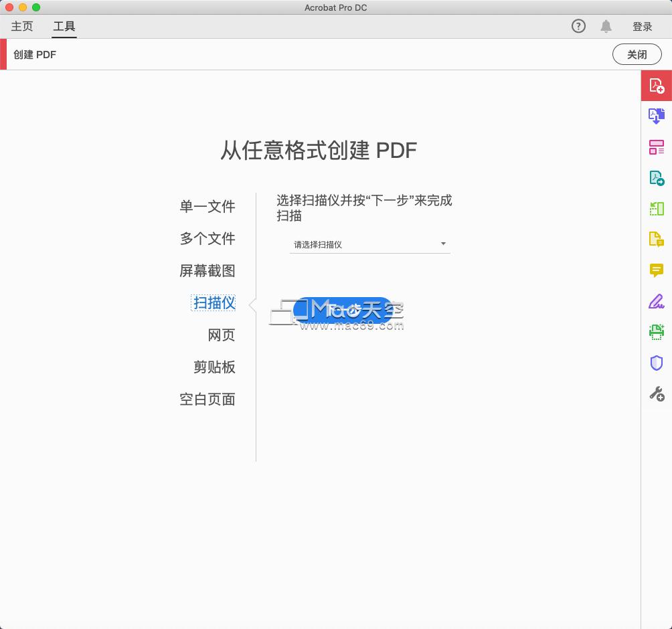
Task: Switch to the 主页 tab
Action: click(x=21, y=26)
